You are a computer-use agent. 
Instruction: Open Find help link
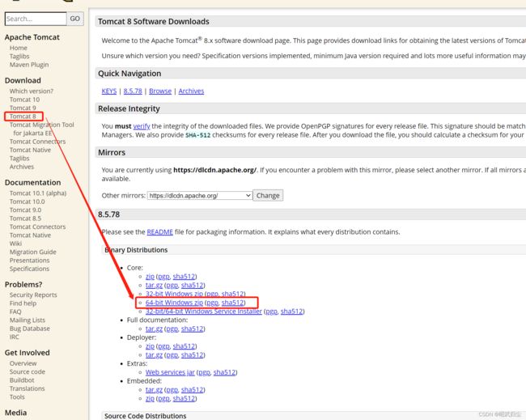tap(23, 303)
